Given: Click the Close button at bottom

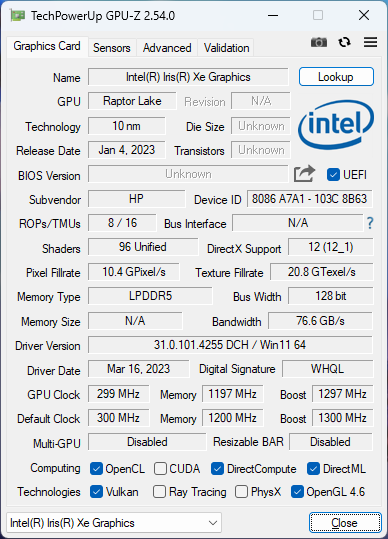Looking at the screenshot, I should (345, 523).
